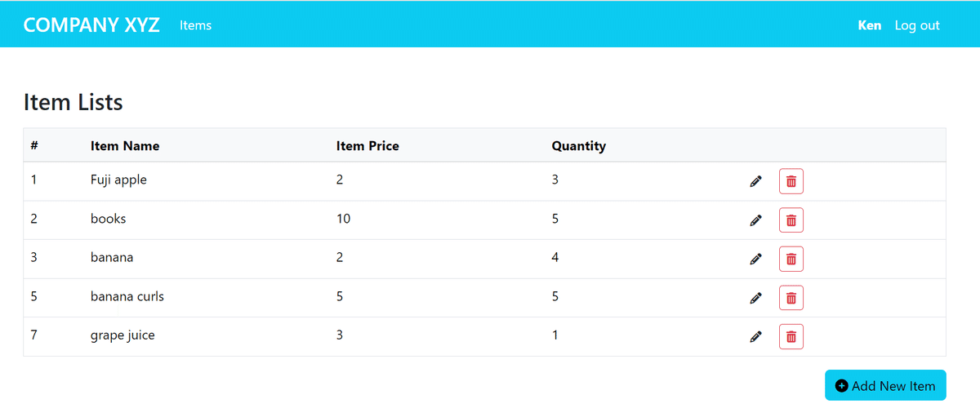The height and width of the screenshot is (417, 980).
Task: Edit the grape juice item
Action: click(756, 336)
